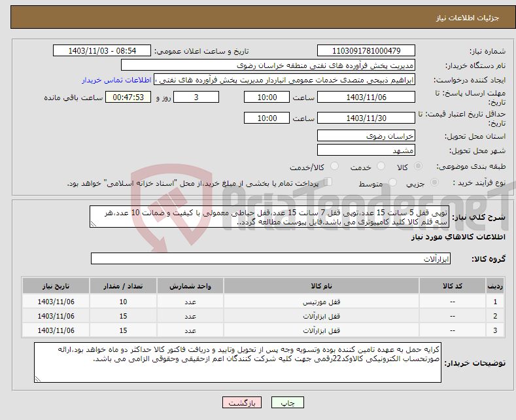Click the شرح کلی نیاز description box

[x=269, y=217]
